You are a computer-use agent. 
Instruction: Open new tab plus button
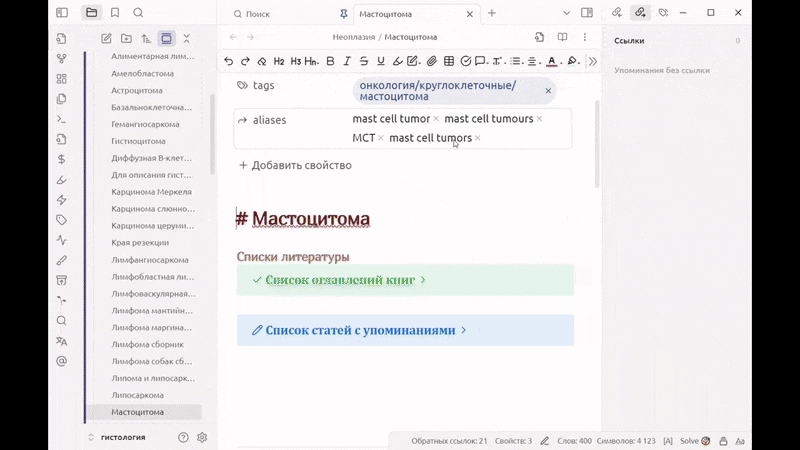click(492, 13)
